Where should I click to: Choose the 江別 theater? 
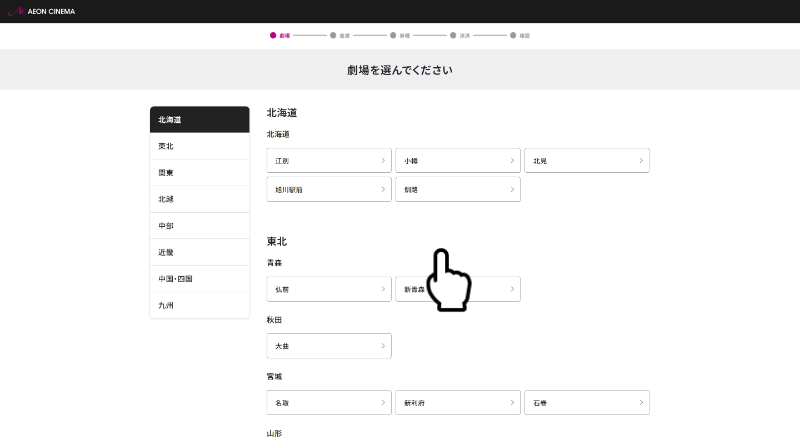click(x=329, y=161)
